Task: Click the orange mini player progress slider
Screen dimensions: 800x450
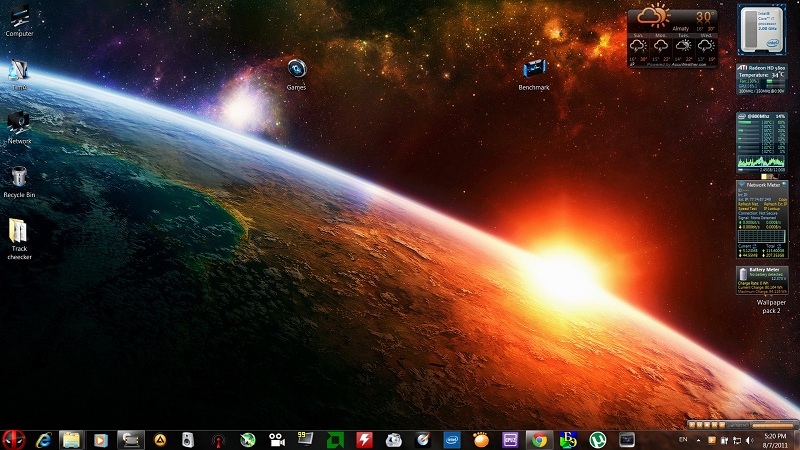Action: (773, 424)
